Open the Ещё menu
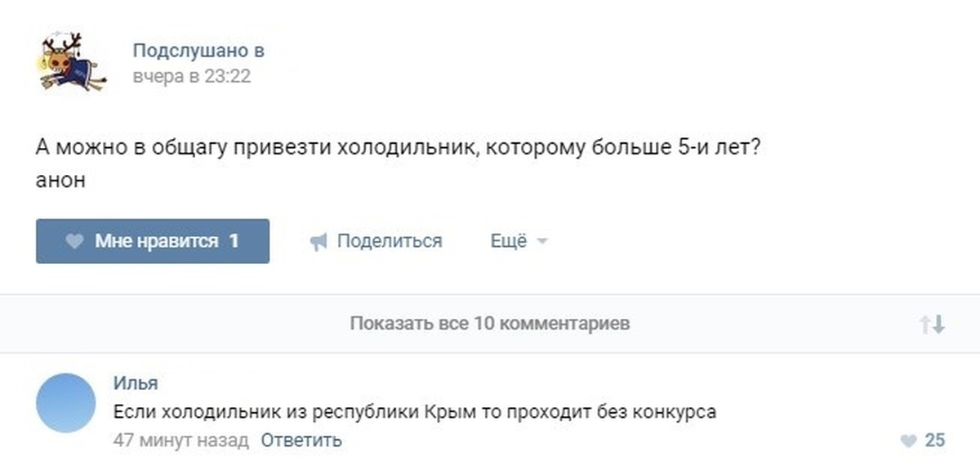Viewport: 980px width, 466px height. click(508, 241)
